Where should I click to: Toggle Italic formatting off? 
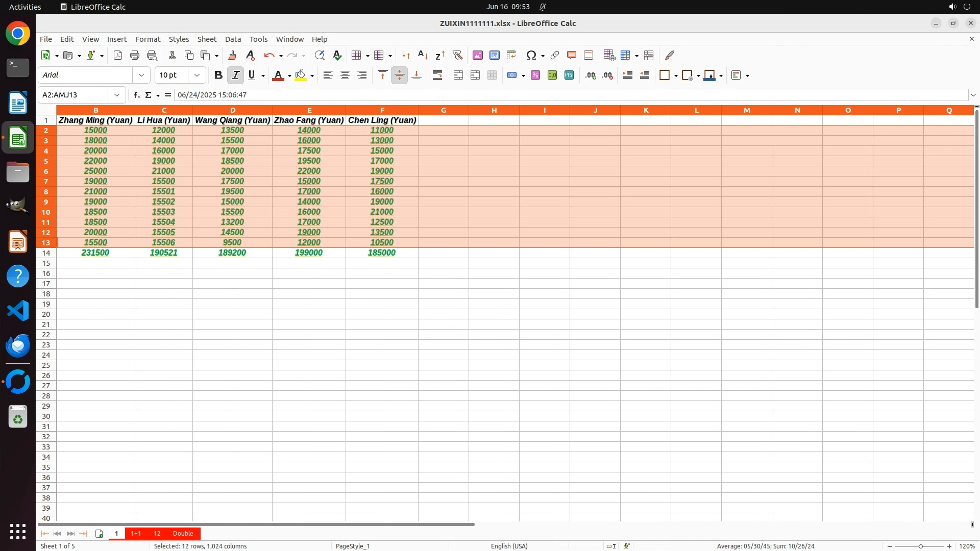tap(235, 75)
